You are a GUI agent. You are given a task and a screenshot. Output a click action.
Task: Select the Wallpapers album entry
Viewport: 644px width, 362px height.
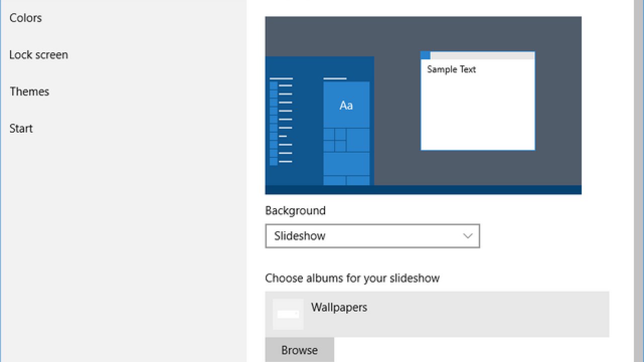point(437,314)
